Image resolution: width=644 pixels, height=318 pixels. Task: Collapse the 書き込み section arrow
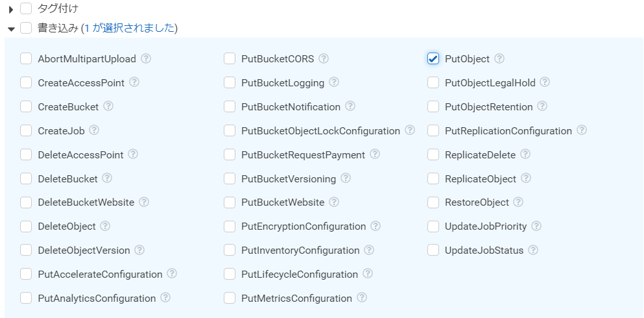click(11, 29)
